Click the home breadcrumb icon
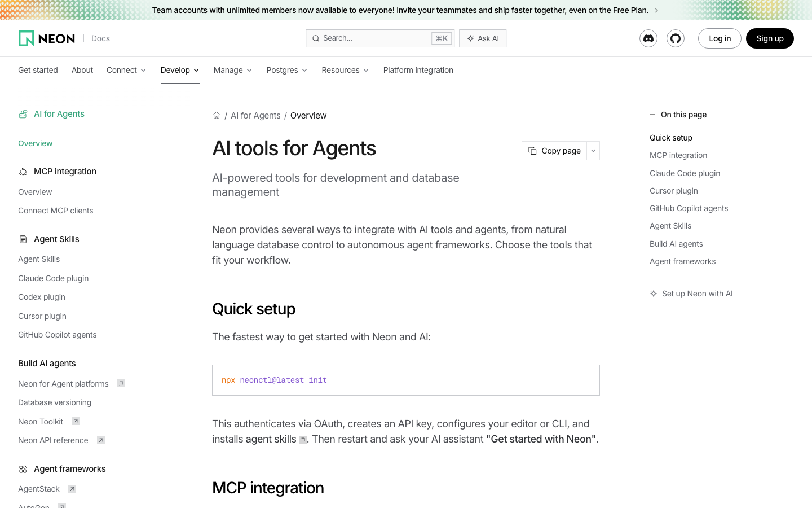The height and width of the screenshot is (508, 812). [x=217, y=116]
